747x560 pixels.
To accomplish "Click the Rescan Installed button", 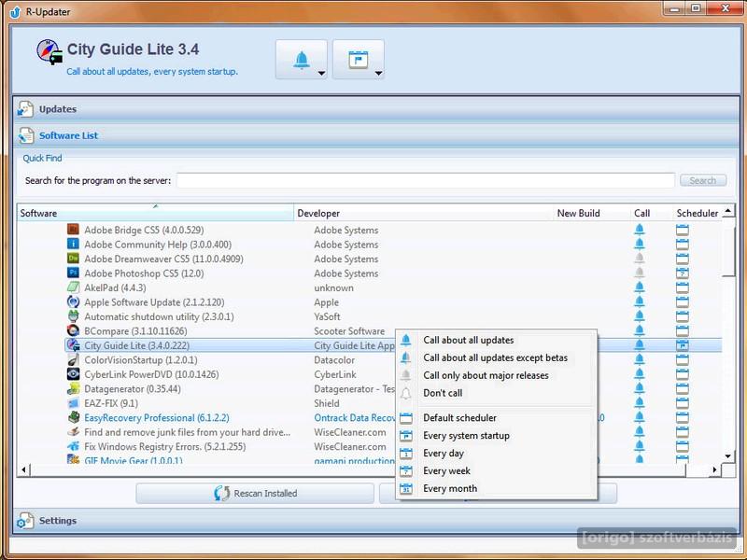I will click(255, 494).
